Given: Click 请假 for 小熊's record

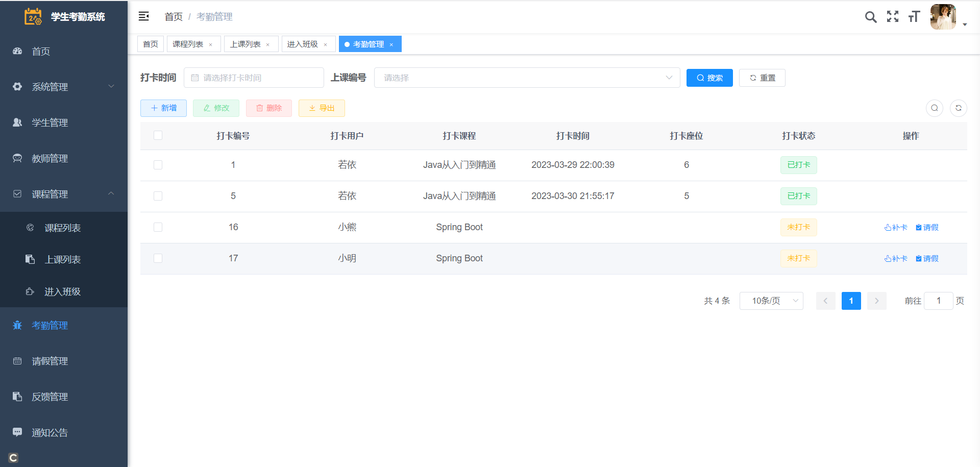Looking at the screenshot, I should pyautogui.click(x=927, y=227).
